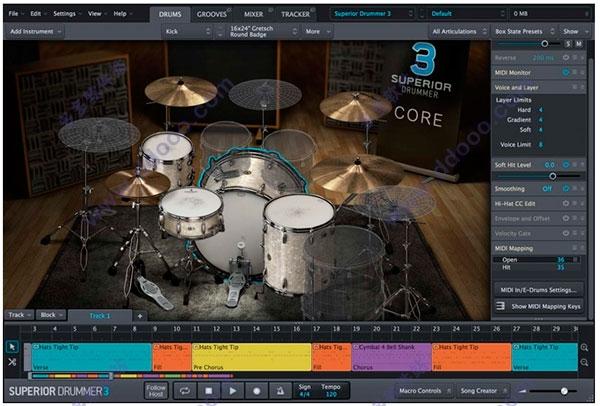Select the snare drum in front
The image size is (600, 406).
(x=190, y=212)
